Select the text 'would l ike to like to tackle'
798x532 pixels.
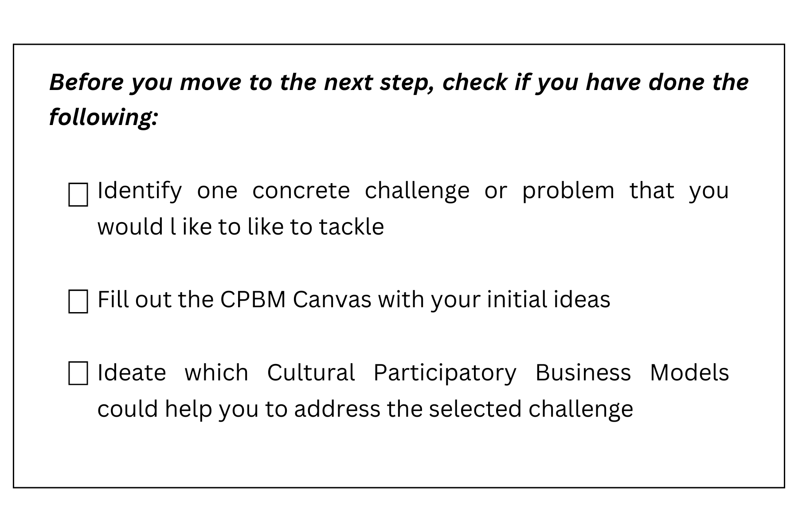click(240, 227)
